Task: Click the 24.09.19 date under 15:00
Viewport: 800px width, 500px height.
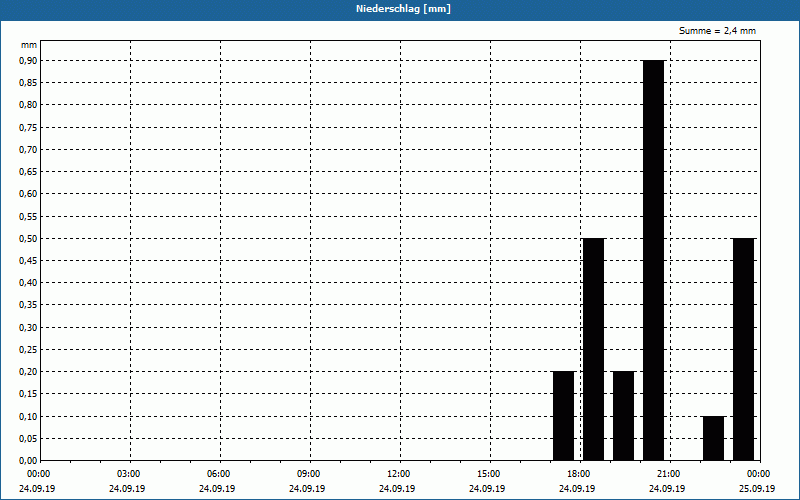Action: [x=488, y=489]
